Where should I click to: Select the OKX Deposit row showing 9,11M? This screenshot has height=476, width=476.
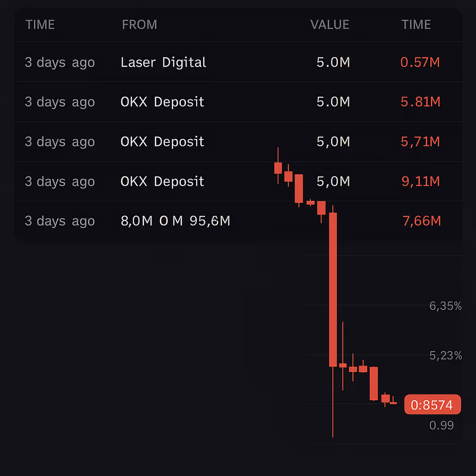point(162,181)
